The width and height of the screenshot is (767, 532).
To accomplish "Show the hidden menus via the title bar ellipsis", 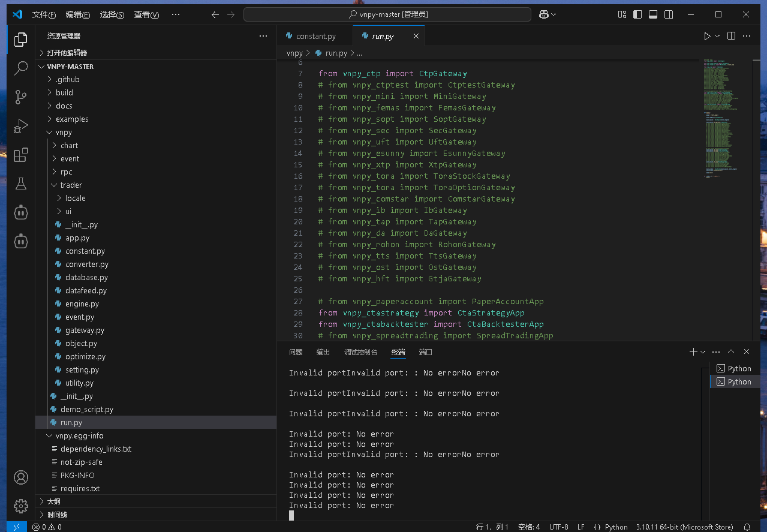I will click(175, 14).
